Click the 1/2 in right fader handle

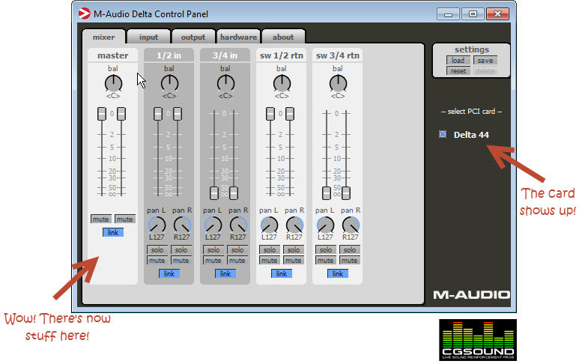coord(178,114)
